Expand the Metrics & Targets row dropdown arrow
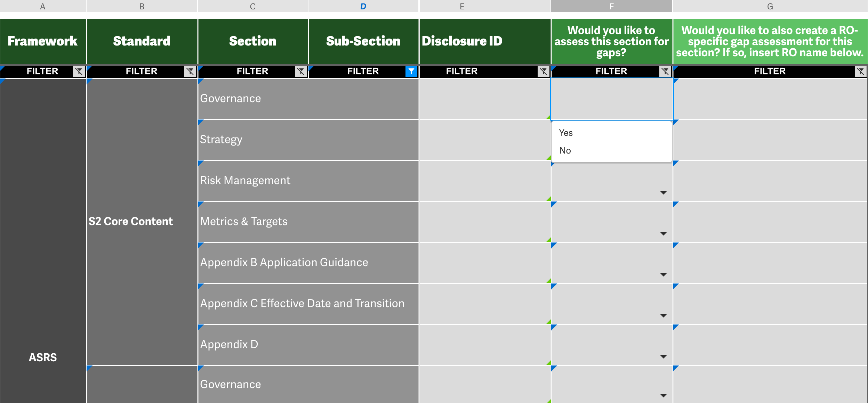The height and width of the screenshot is (403, 868). click(664, 234)
